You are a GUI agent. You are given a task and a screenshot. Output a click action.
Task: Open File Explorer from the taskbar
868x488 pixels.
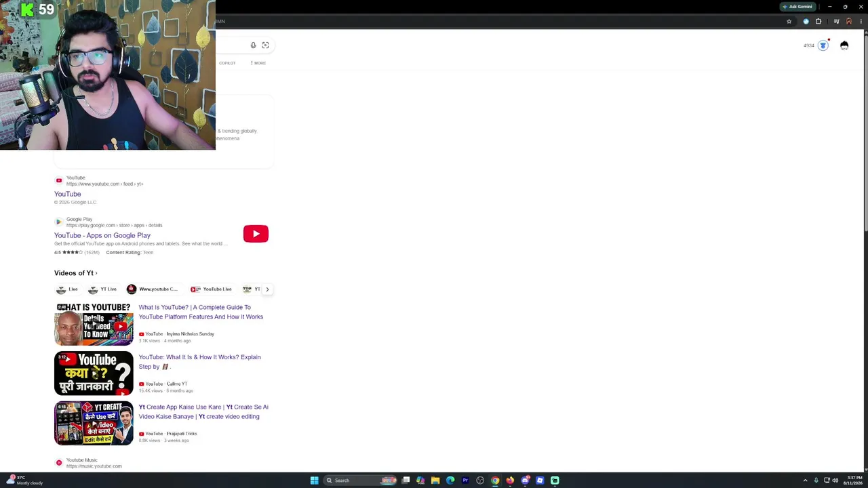[435, 481]
